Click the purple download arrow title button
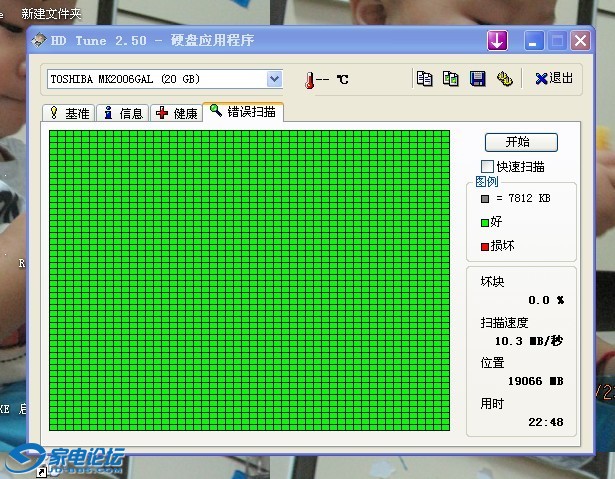Viewport: 615px width, 479px height. [497, 40]
